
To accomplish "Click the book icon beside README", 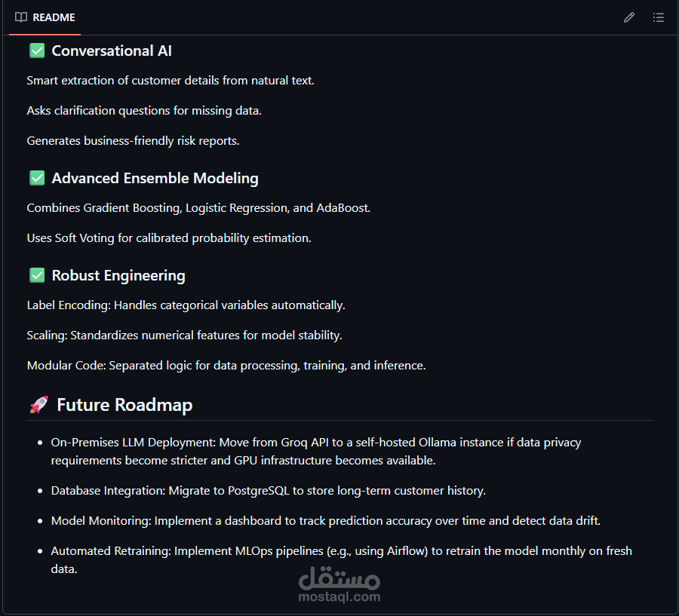I will pyautogui.click(x=21, y=17).
